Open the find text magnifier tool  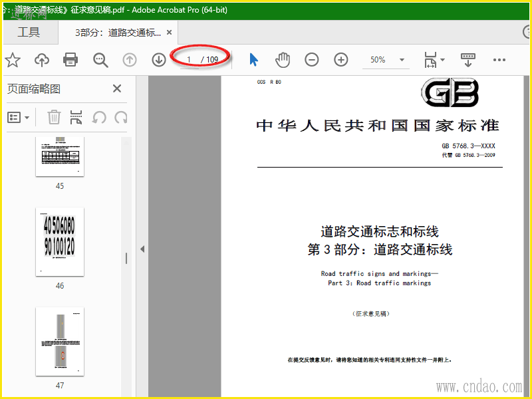pos(100,60)
